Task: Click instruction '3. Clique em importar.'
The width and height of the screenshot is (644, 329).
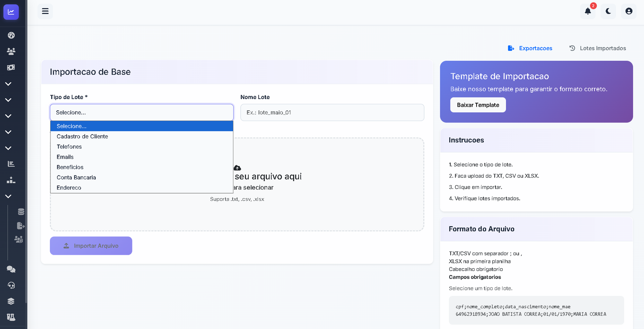Action: 475,187
